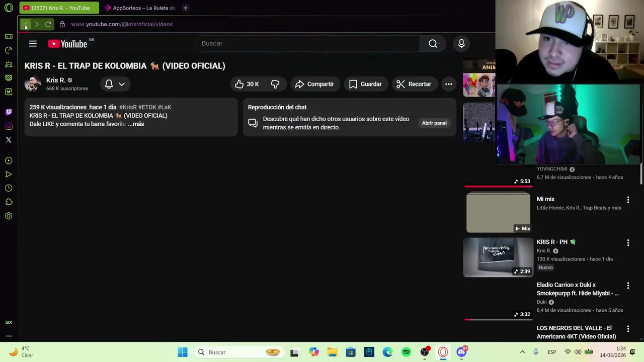Open Eladio Carrion x Duki video title
This screenshot has height=362, width=644.
[578, 289]
